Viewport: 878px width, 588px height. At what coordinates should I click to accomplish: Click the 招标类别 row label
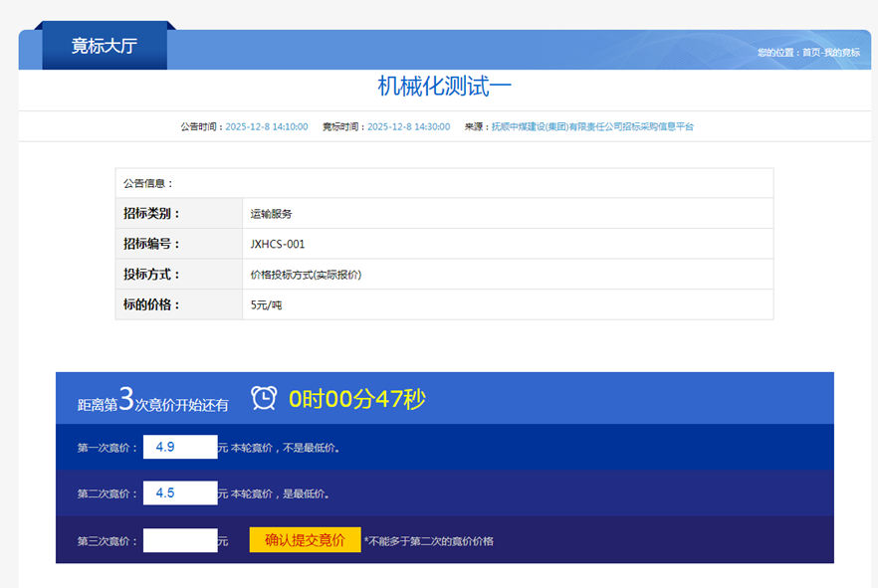tap(151, 213)
